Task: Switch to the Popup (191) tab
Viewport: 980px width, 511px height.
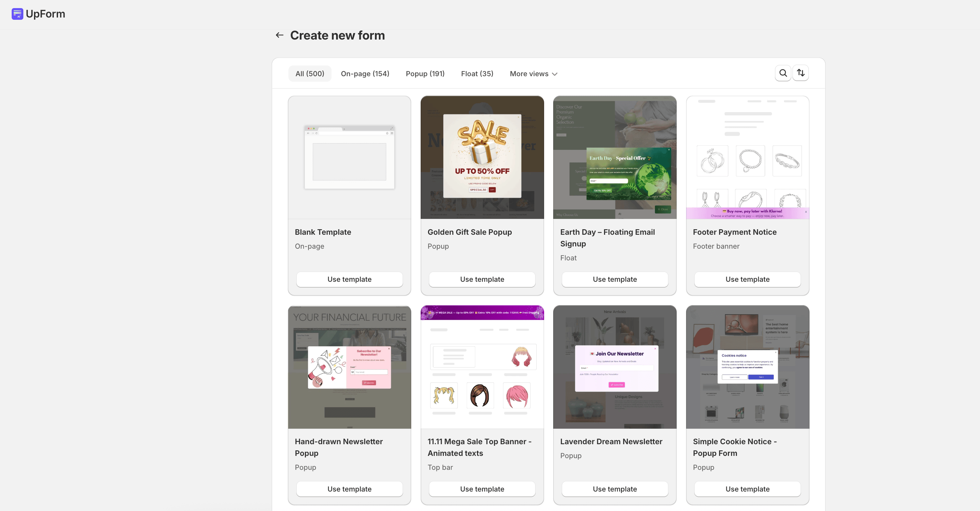Action: coord(425,74)
